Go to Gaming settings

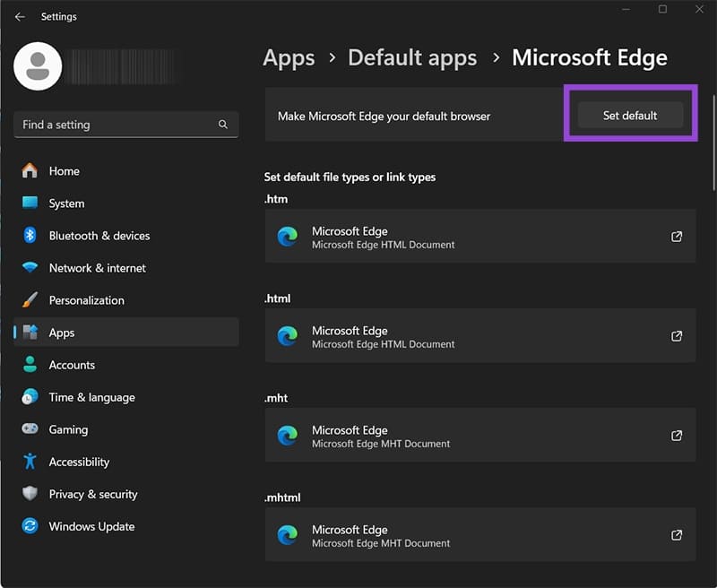(x=126, y=429)
